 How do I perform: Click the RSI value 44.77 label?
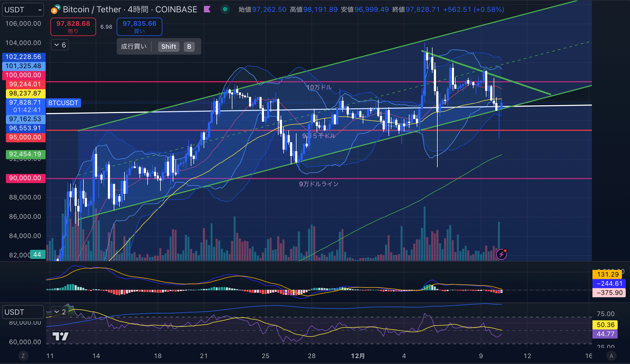coord(605,334)
